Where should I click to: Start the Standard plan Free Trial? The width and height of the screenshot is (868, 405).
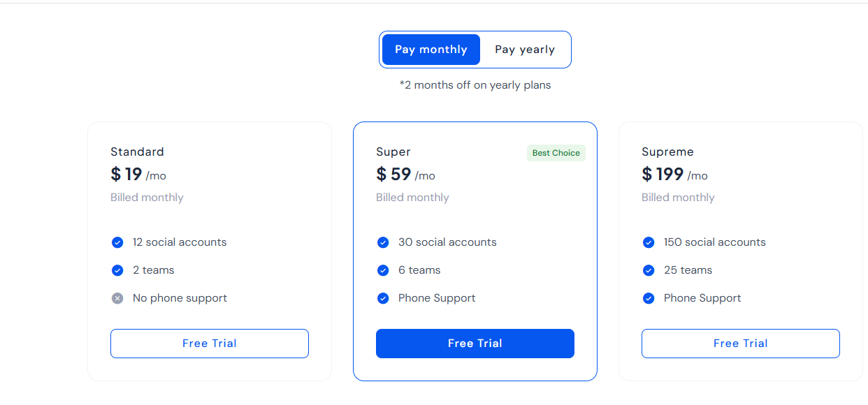pos(210,344)
